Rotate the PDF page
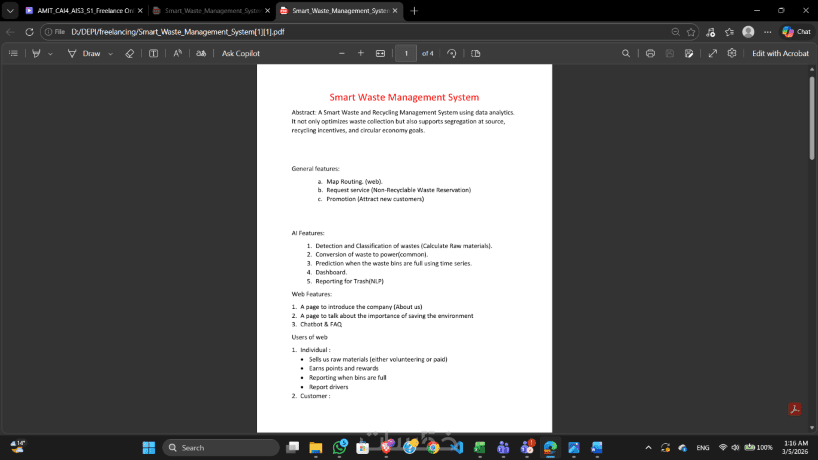 tap(452, 53)
